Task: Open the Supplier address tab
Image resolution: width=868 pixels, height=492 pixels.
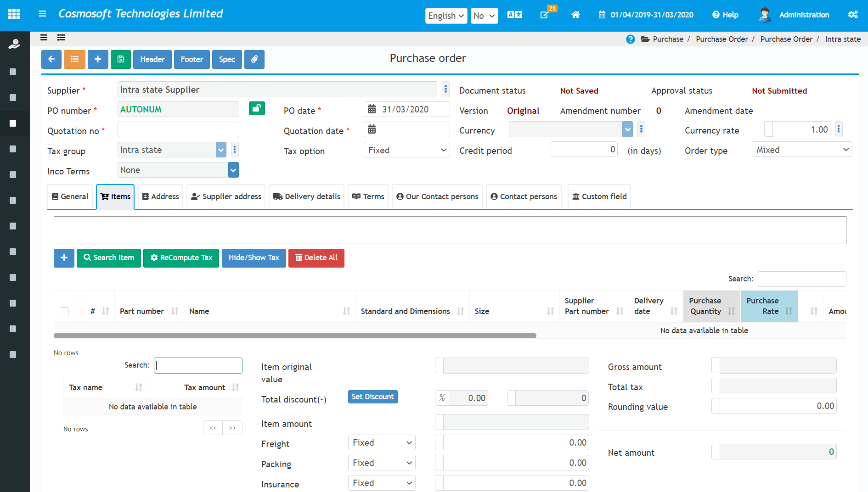Action: coord(226,196)
